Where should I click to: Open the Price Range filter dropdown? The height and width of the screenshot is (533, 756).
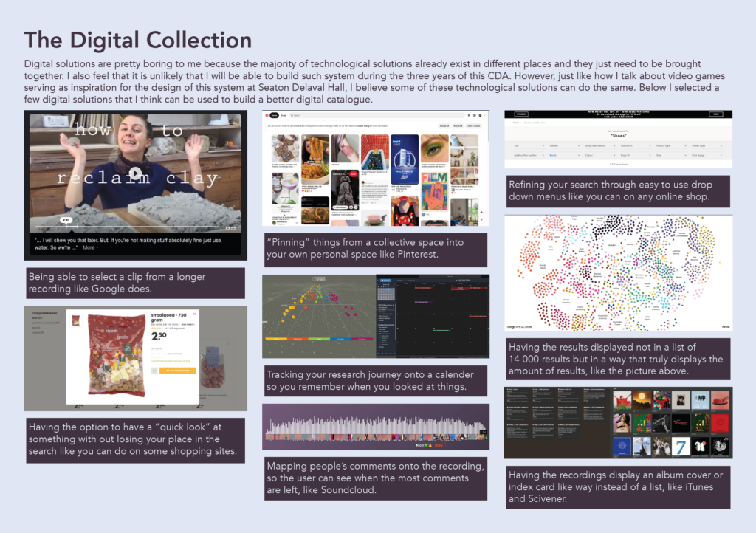point(707,155)
